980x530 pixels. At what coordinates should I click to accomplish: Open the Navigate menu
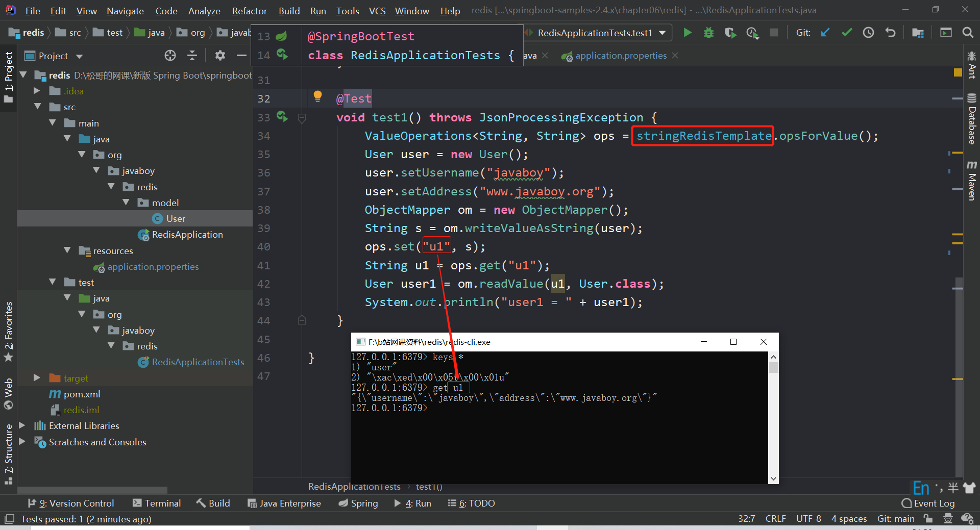tap(125, 11)
